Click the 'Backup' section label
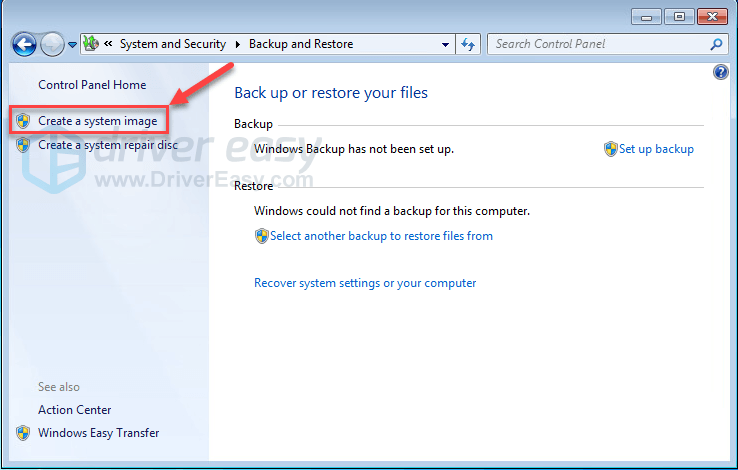 pos(253,124)
